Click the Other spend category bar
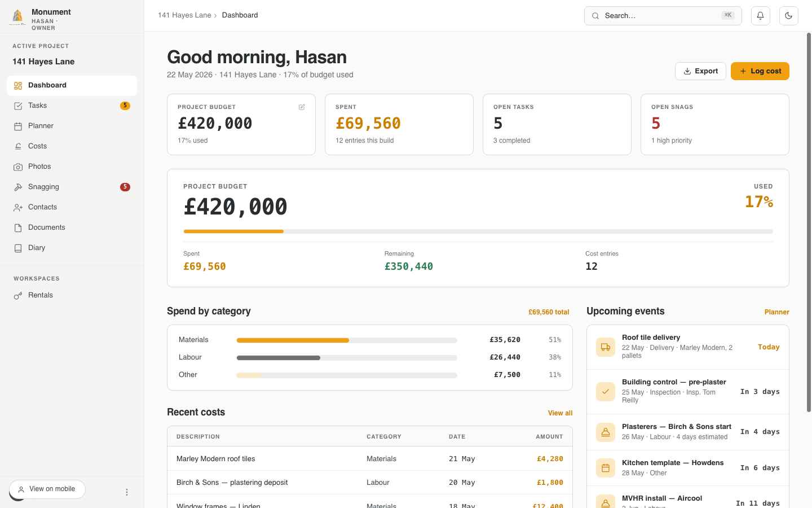 click(347, 375)
